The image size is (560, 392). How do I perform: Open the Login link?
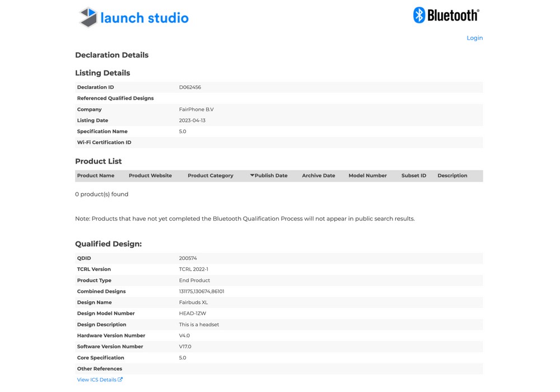click(475, 38)
